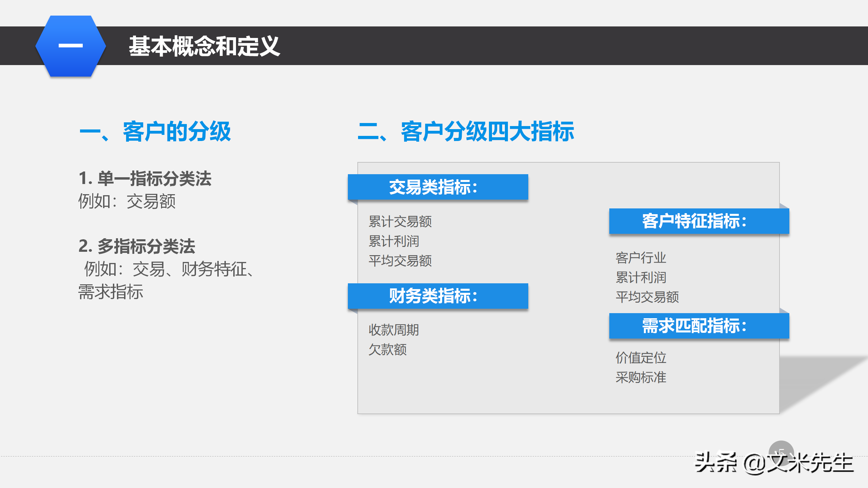868x488 pixels.
Task: Select the 财务类指标 blue banner
Action: click(437, 297)
